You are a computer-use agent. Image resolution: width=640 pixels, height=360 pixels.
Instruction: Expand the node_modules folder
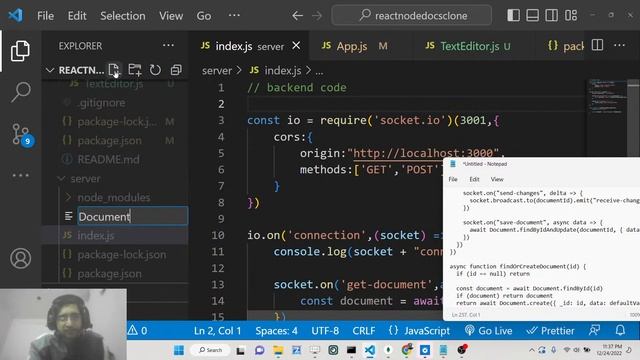pos(115,197)
